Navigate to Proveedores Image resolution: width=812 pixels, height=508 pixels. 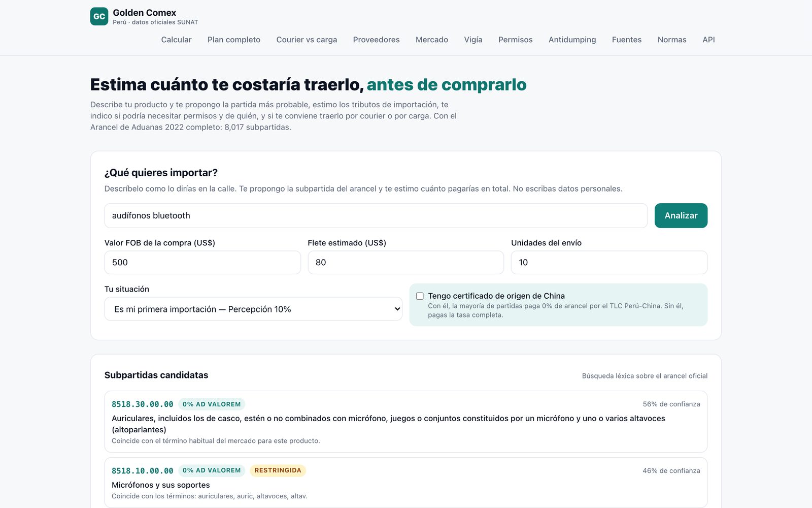point(376,40)
